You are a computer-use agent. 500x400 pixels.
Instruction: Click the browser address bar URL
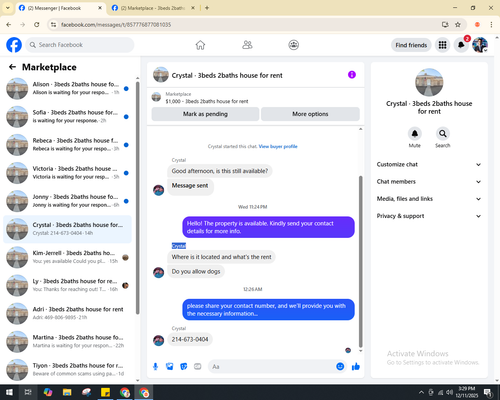tap(116, 25)
